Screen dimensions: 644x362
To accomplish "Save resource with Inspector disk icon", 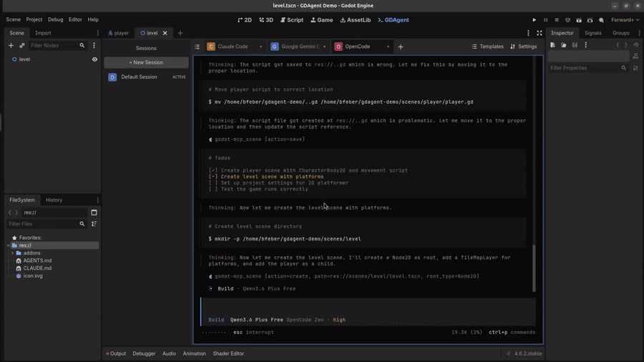I will (x=575, y=45).
